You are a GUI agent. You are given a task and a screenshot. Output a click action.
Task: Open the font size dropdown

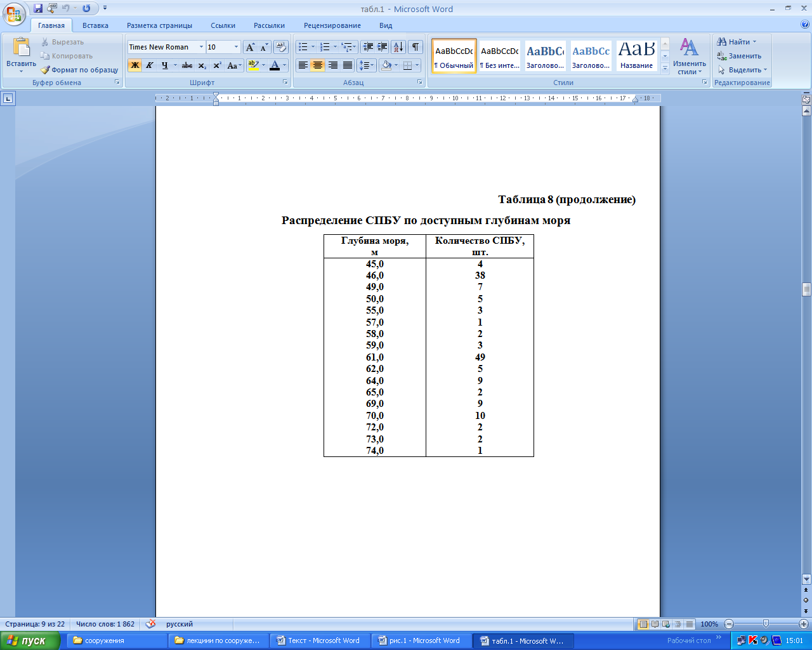[x=236, y=47]
